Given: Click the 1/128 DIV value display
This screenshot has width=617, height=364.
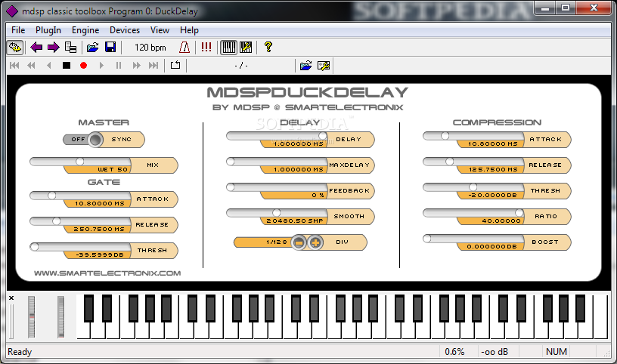Looking at the screenshot, I should pos(277,242).
